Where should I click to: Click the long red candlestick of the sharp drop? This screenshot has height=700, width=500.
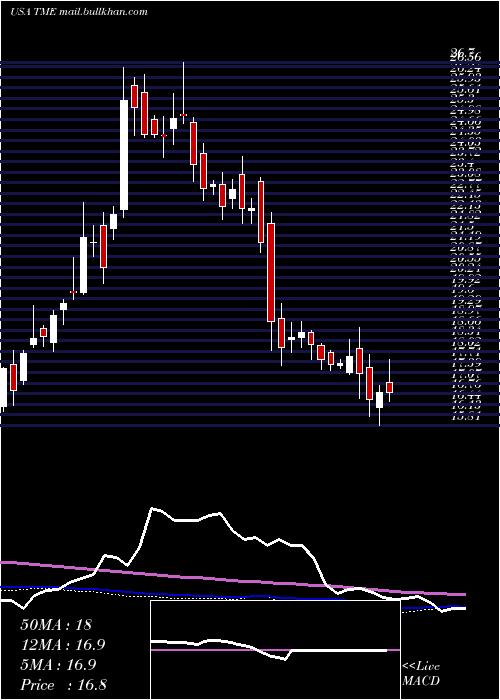[x=271, y=272]
